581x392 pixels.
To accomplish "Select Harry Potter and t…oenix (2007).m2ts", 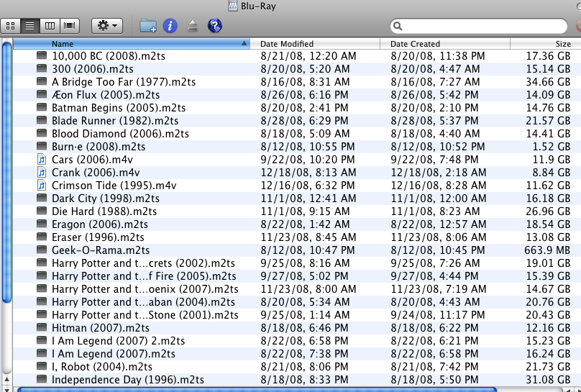I will [145, 289].
